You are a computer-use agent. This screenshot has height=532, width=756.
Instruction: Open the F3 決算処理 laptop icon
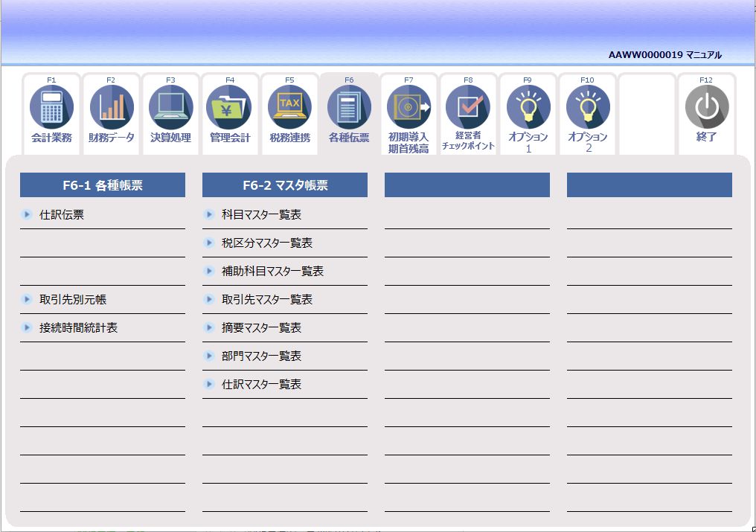pos(170,107)
